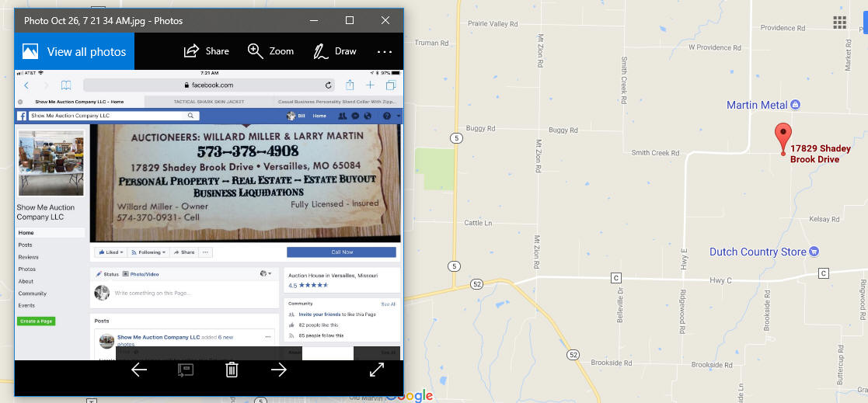This screenshot has width=868, height=403.
Task: Select the Dutch Country Store shopping marker
Action: [x=814, y=252]
